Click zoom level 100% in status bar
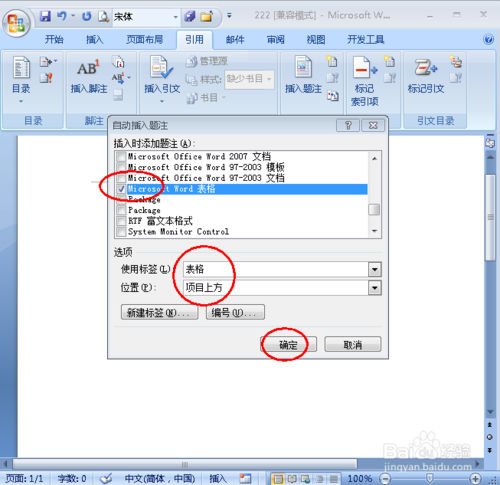 (x=360, y=479)
